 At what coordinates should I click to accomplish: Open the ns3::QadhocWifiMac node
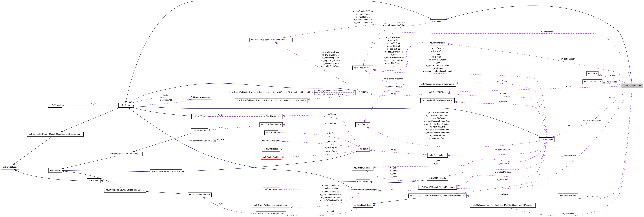[632, 86]
